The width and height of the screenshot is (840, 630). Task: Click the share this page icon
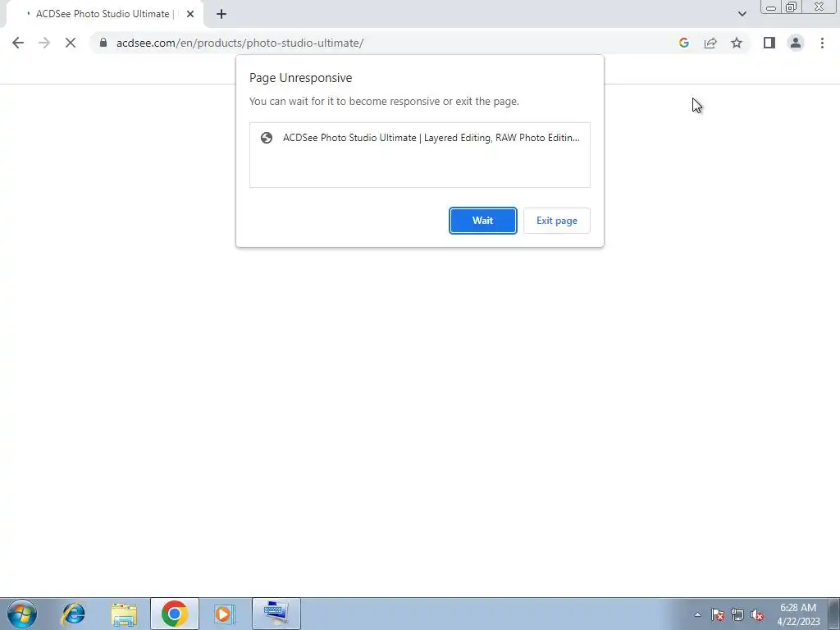(x=710, y=43)
